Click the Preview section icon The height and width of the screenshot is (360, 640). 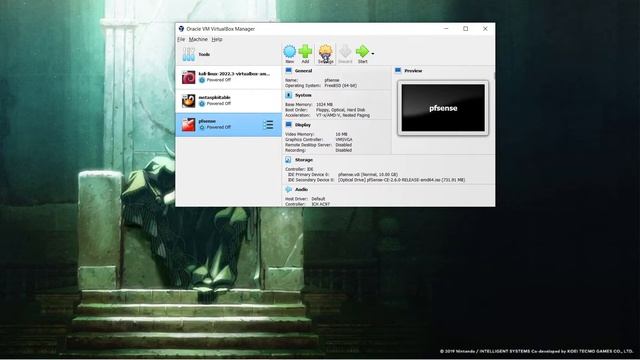point(398,71)
